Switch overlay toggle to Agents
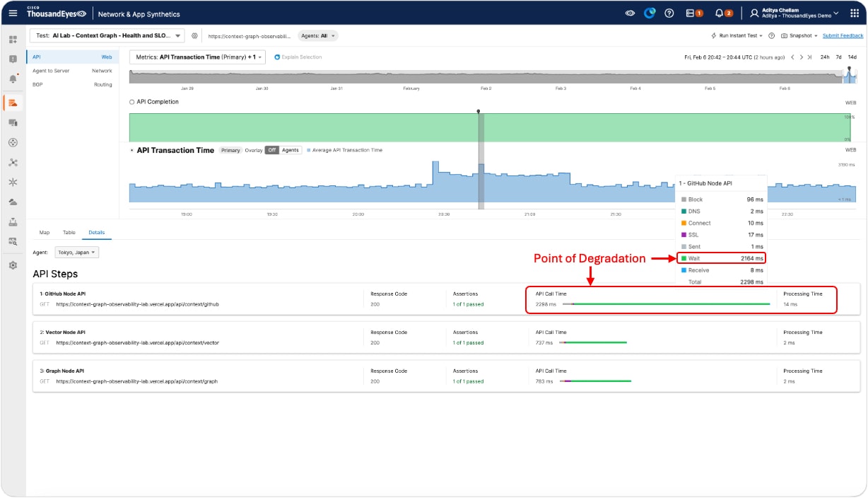868x498 pixels. click(x=291, y=150)
